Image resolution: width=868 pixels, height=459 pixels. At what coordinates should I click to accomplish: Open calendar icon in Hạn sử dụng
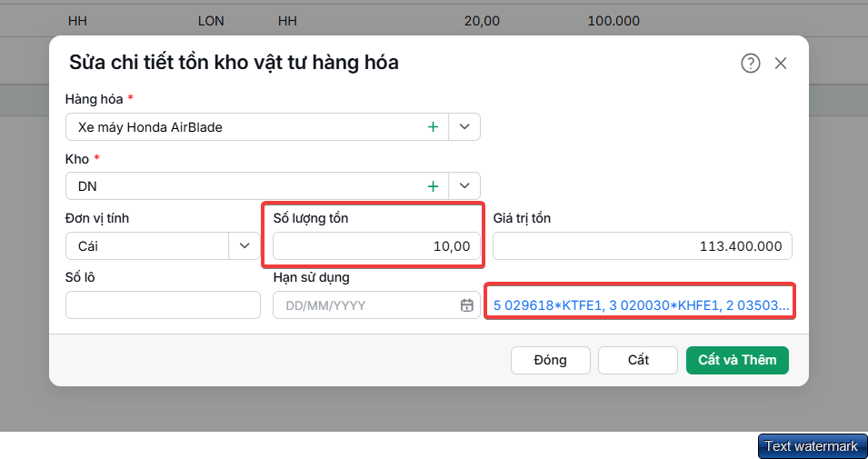coord(467,305)
